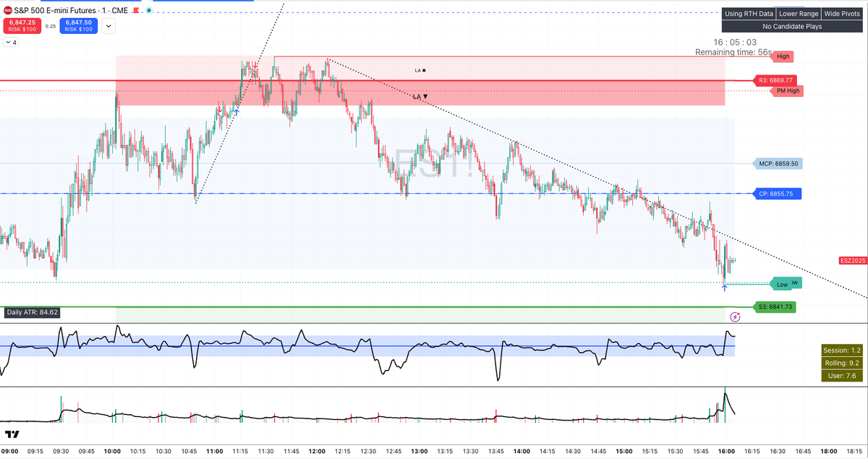Open the dropdown beside the buy price button
Viewport: 868px width, 459px height.
pyautogui.click(x=109, y=26)
